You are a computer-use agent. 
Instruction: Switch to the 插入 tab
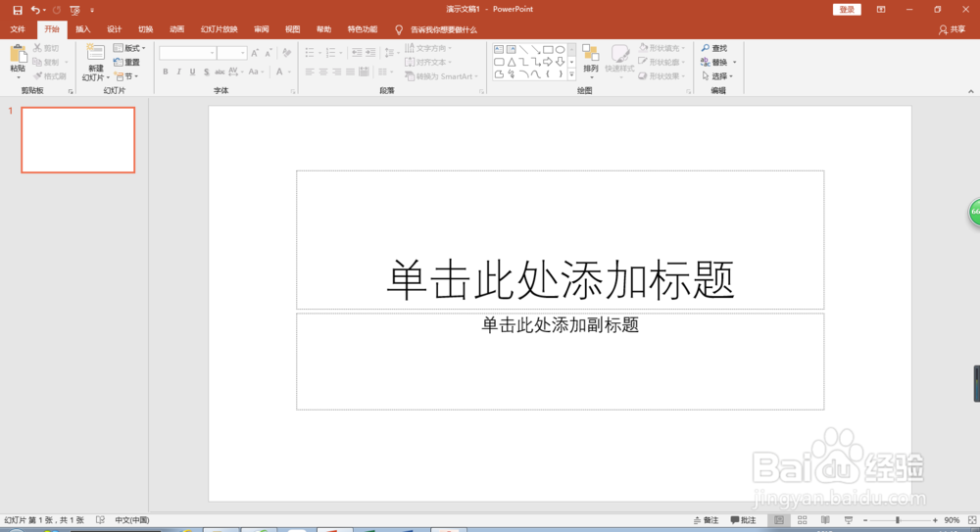coord(83,29)
